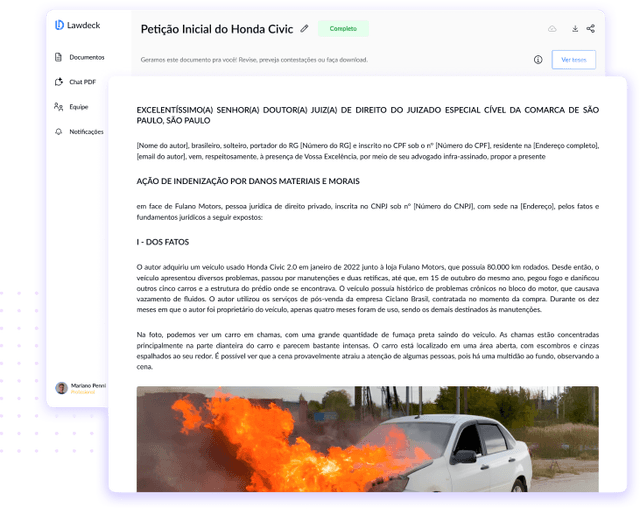Click the Completo status badge

coord(343,29)
